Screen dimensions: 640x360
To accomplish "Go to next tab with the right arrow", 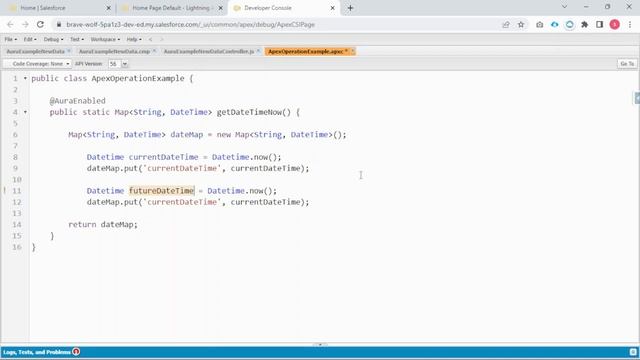I will tap(162, 39).
